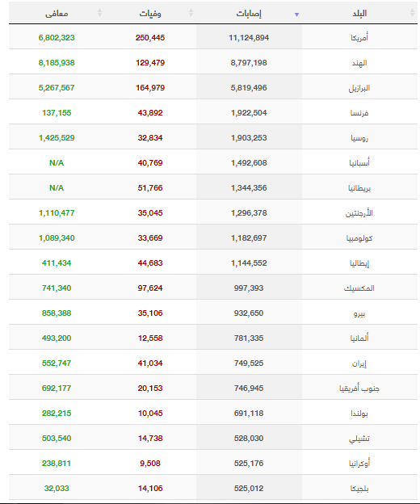Select the أمريكا country row

[x=213, y=37]
